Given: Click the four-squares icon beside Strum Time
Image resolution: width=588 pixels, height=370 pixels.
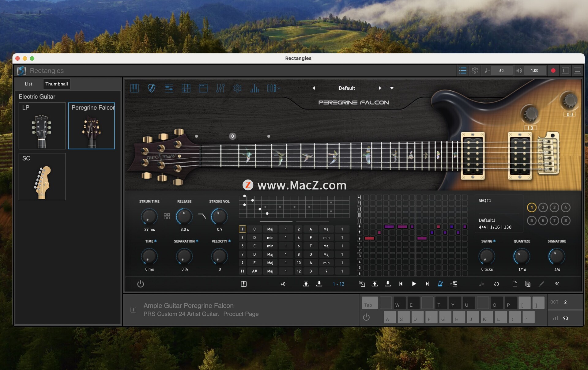Looking at the screenshot, I should click(x=167, y=216).
